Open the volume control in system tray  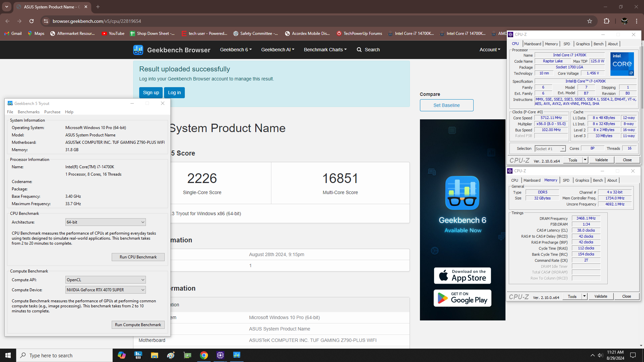[x=600, y=355]
